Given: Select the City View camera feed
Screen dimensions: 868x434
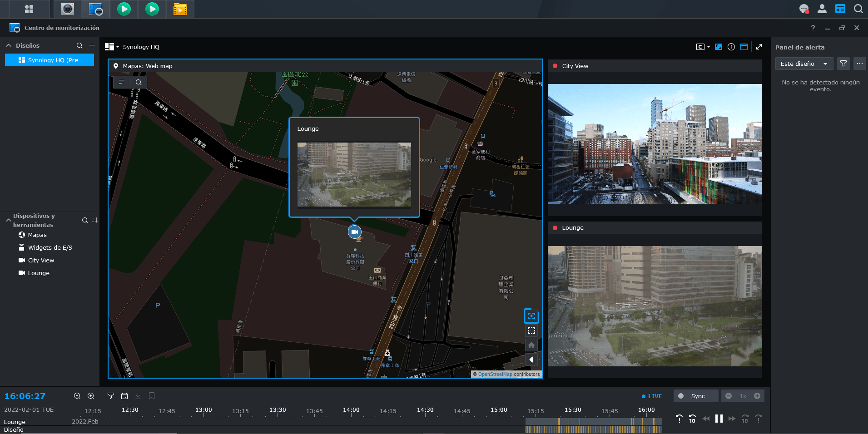Looking at the screenshot, I should coord(655,144).
